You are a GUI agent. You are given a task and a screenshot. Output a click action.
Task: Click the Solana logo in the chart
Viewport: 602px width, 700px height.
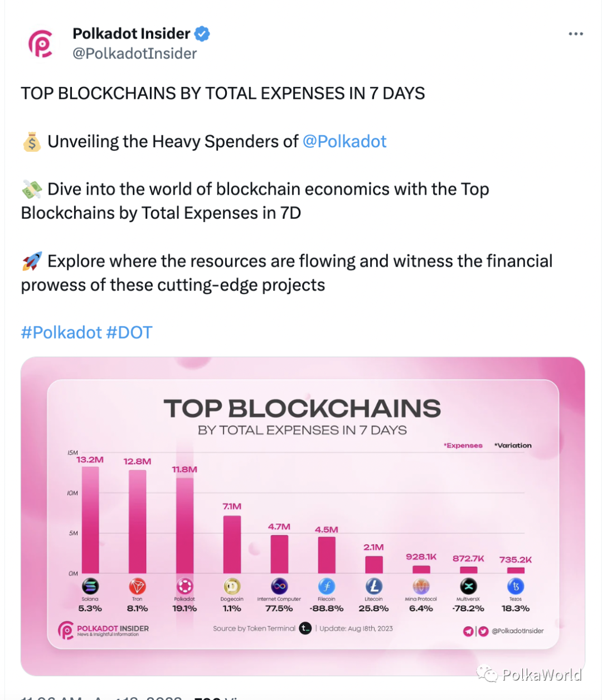click(x=90, y=586)
